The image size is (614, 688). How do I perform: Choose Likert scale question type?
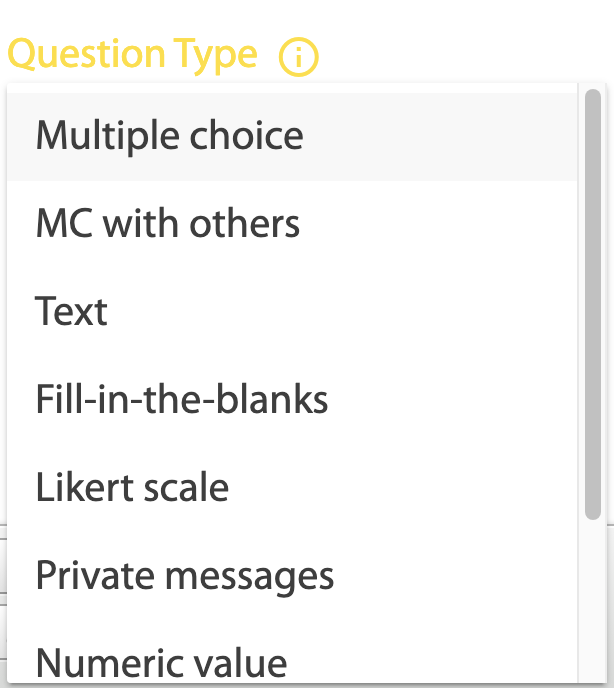pos(292,487)
